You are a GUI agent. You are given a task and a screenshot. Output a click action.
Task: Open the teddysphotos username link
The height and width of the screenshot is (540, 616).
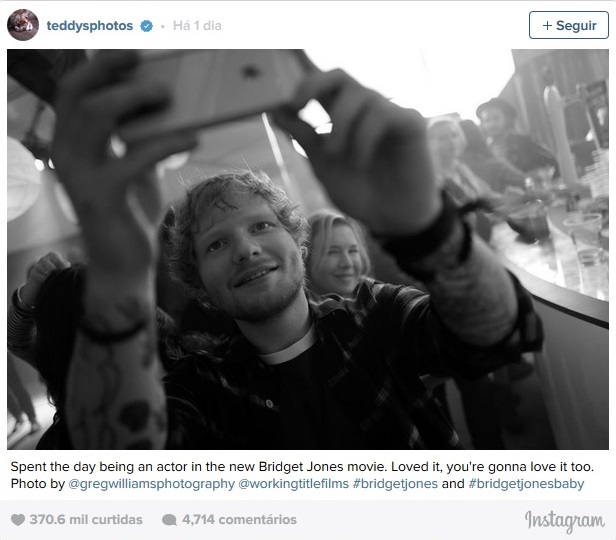(x=90, y=26)
